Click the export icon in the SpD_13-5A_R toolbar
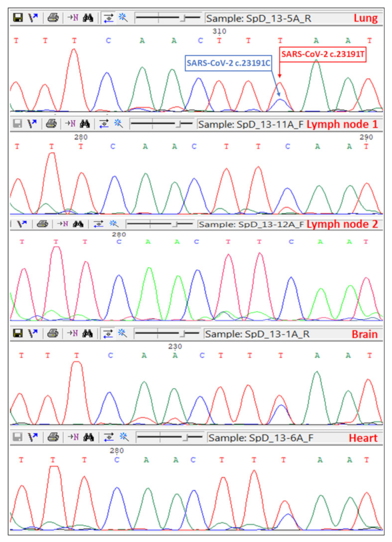The image size is (392, 542). coord(33,18)
